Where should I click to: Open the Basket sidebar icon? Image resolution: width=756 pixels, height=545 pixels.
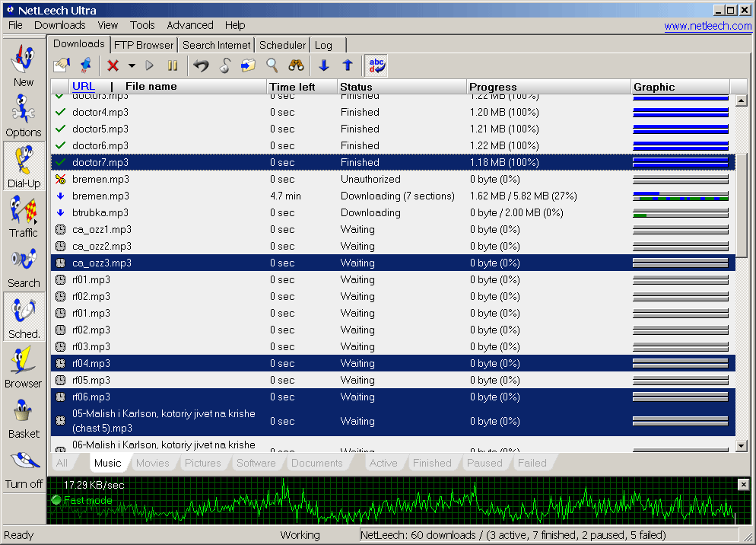[24, 418]
